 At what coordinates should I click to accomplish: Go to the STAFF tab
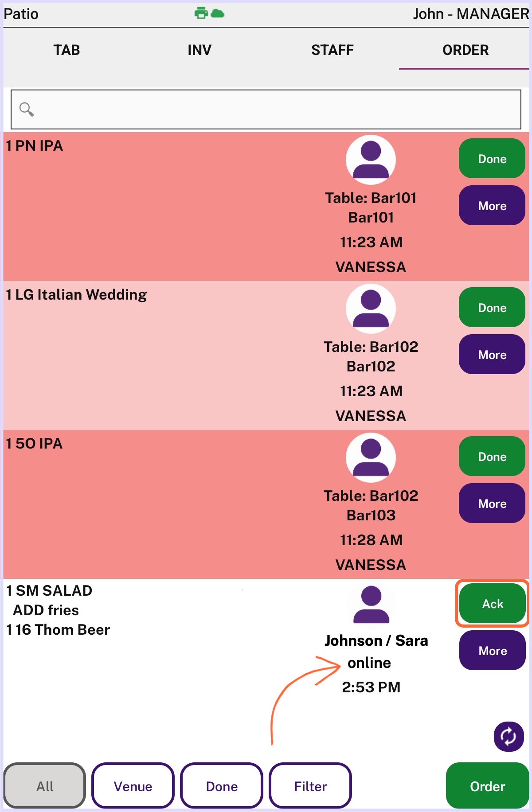pyautogui.click(x=332, y=50)
